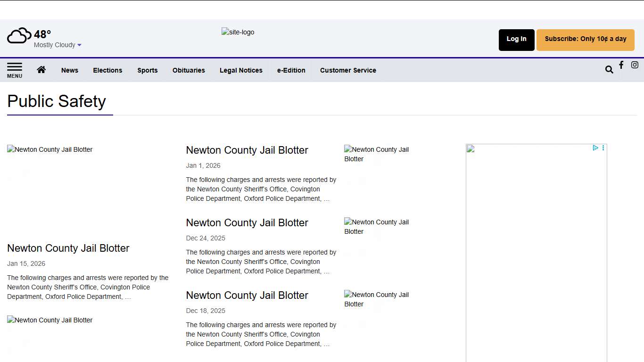Open the Sports section
Screen dimensions: 644x362
tap(148, 70)
